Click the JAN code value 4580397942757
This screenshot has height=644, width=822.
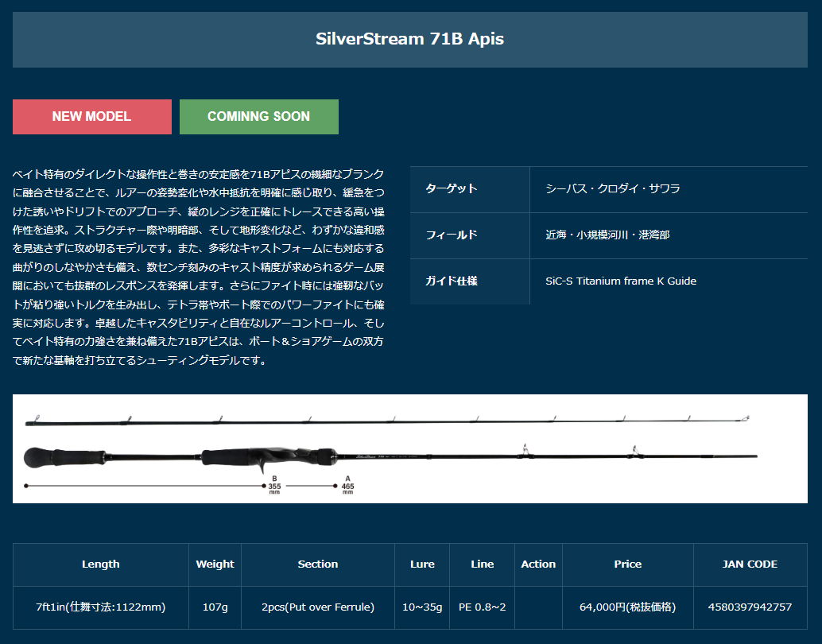coord(750,607)
